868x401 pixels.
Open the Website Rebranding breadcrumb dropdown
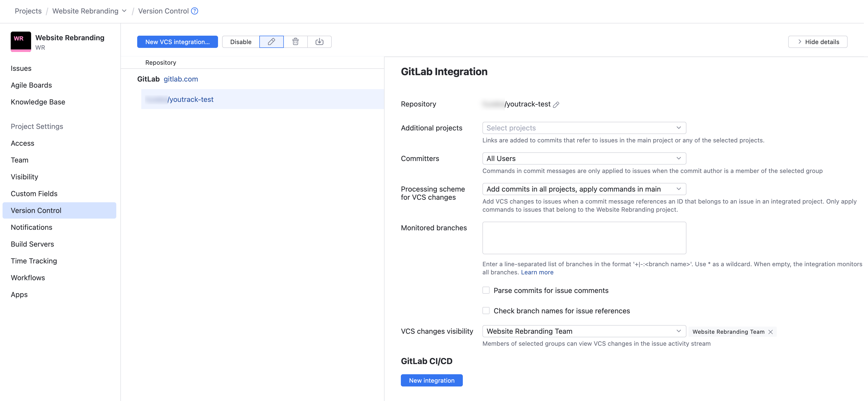[x=124, y=11]
